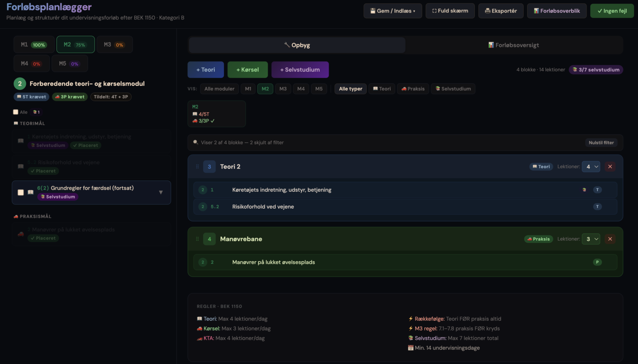Grab the drag handle of Teori 2
The width and height of the screenshot is (638, 364).
point(197,166)
